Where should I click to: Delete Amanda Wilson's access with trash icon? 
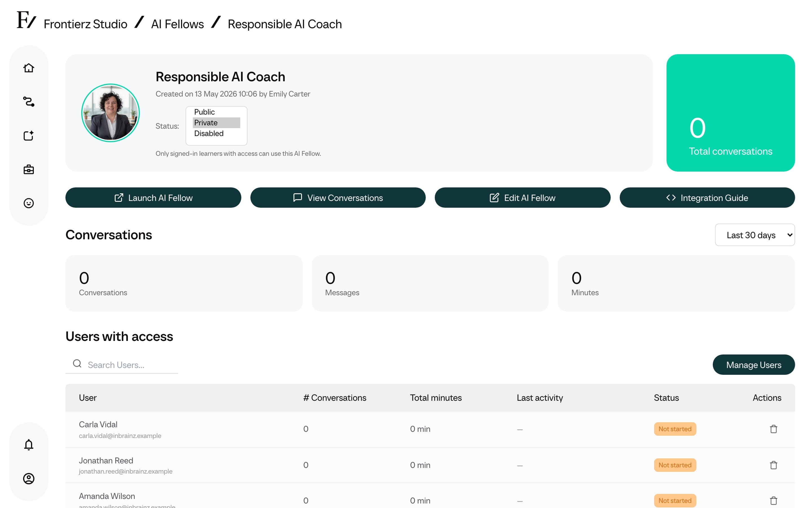tap(773, 501)
